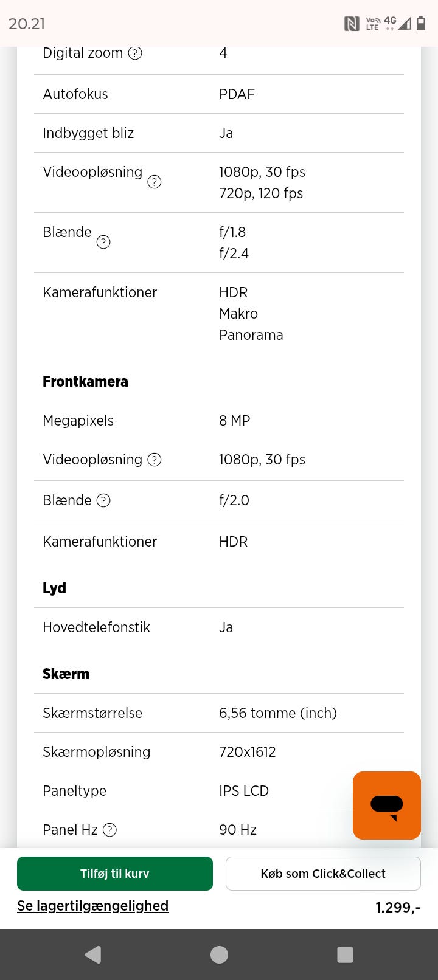This screenshot has height=980, width=438.
Task: Tap the Android home circle button
Action: click(x=219, y=954)
